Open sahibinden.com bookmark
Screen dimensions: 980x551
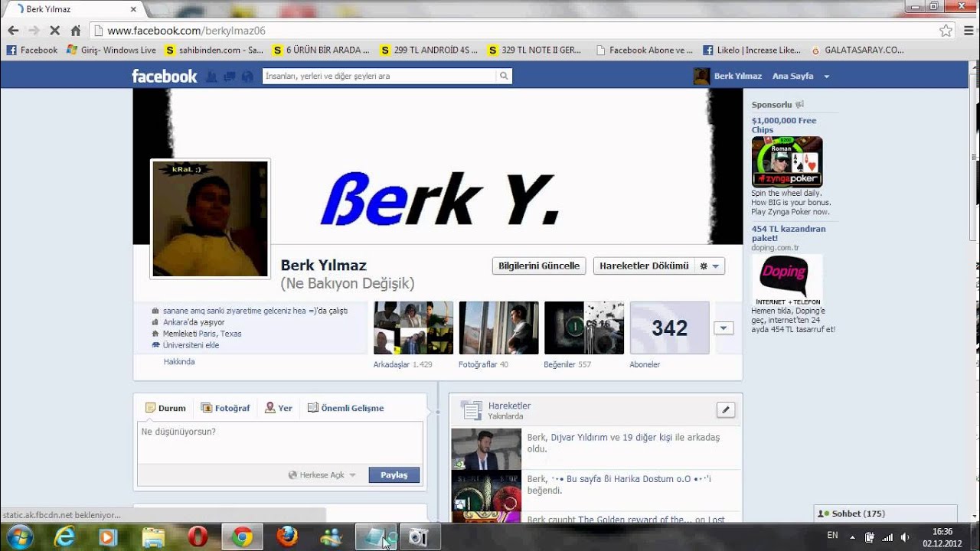214,50
